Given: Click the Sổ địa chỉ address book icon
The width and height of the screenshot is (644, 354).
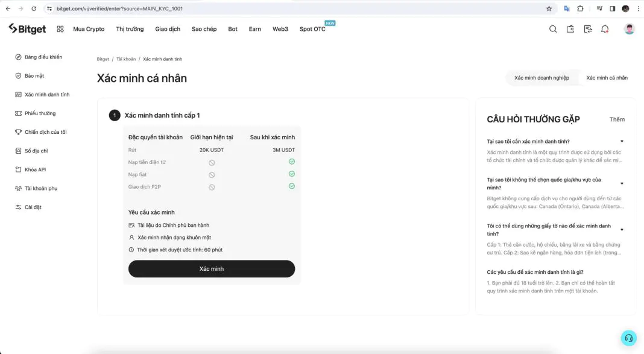Looking at the screenshot, I should coord(18,151).
